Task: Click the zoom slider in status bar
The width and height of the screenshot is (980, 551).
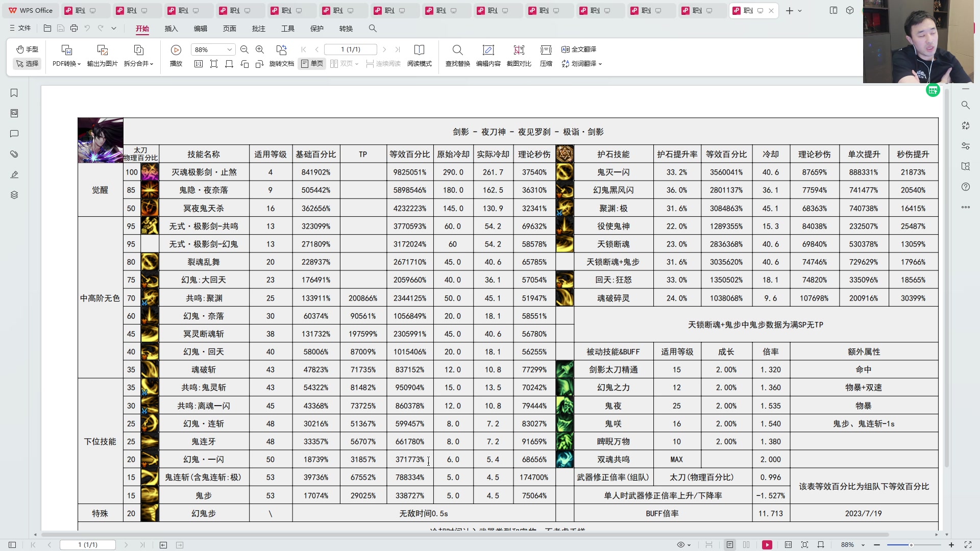Action: 911,545
